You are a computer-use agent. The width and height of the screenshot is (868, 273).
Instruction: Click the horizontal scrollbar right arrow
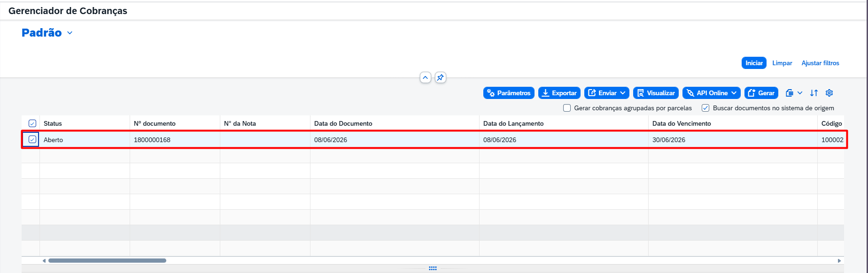coord(839,260)
